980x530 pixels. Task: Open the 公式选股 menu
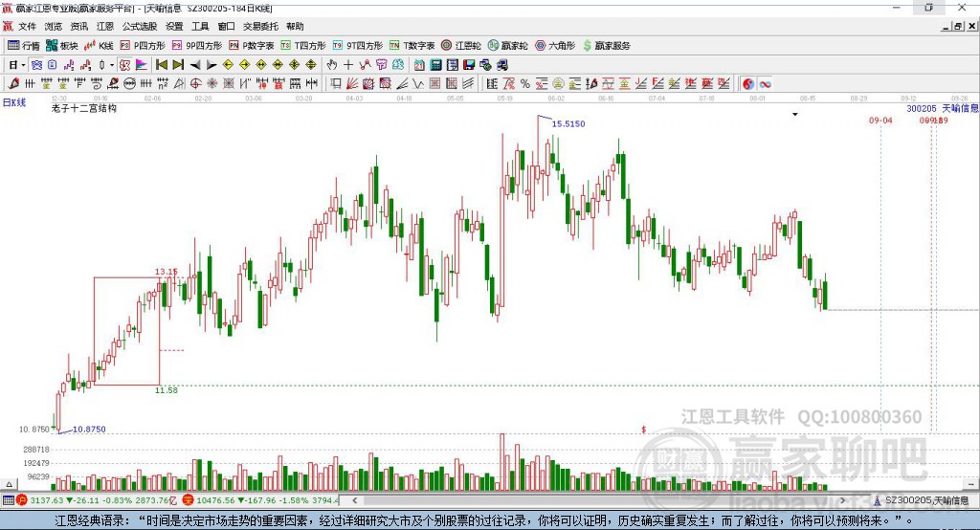point(140,26)
